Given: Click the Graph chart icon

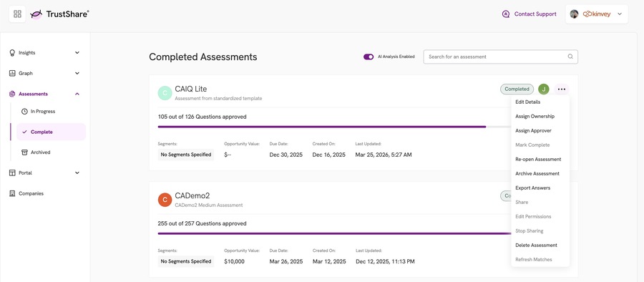Looking at the screenshot, I should [12, 73].
